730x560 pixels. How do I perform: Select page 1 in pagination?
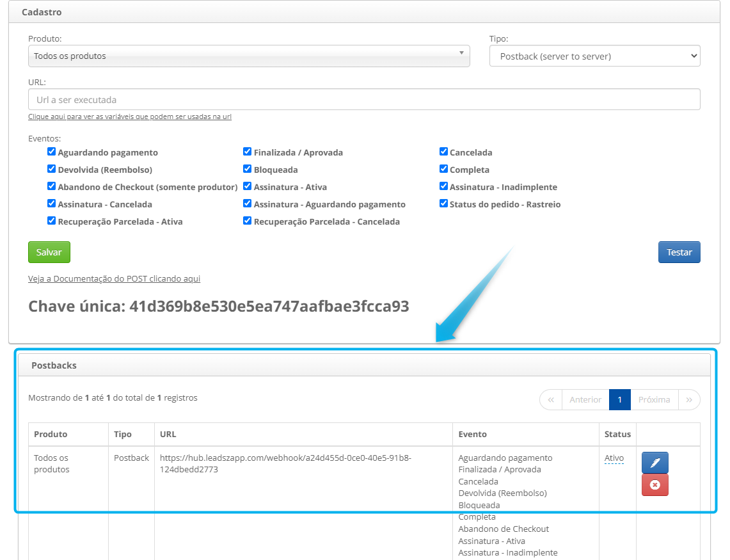(619, 399)
